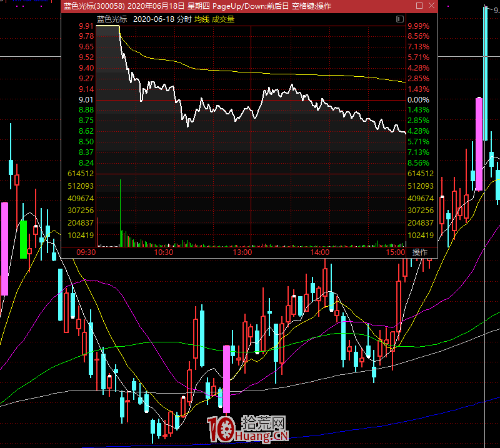The image size is (500, 448).
Task: Click the green highlighted candle on left of K-line chart
Action: click(x=23, y=239)
